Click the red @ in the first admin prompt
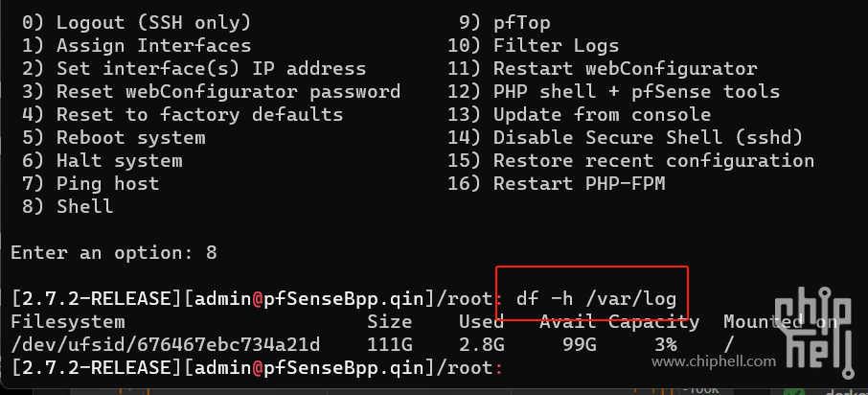The width and height of the screenshot is (868, 395). [258, 299]
